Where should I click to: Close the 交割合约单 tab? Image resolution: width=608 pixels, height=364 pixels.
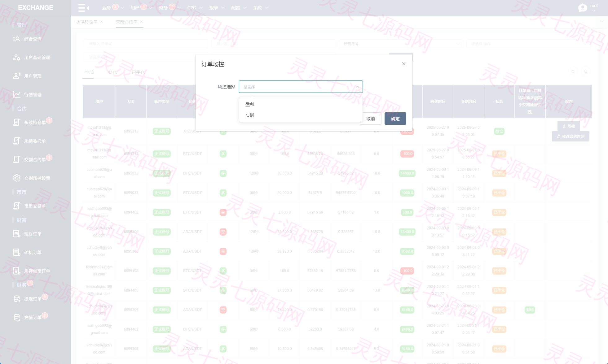[141, 22]
